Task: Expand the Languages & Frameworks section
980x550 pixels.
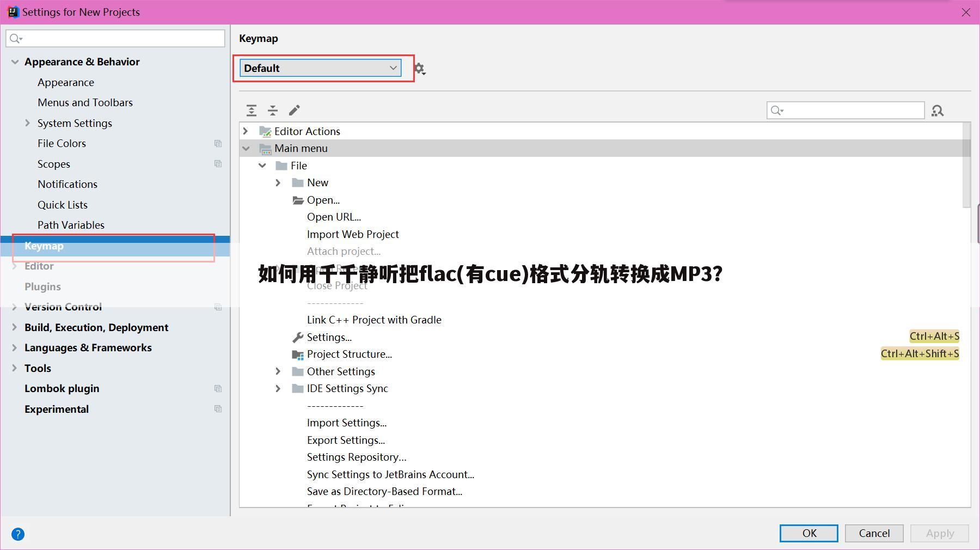Action: click(15, 347)
